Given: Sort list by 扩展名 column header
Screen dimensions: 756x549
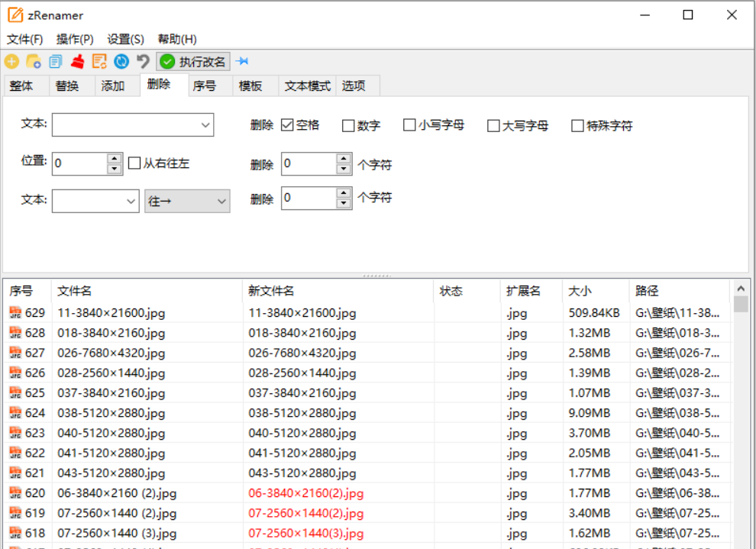Looking at the screenshot, I should click(x=531, y=291).
